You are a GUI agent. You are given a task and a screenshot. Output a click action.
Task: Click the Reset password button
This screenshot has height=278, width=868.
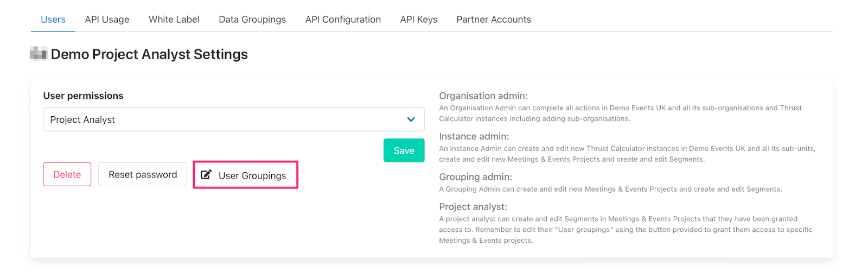click(x=143, y=174)
